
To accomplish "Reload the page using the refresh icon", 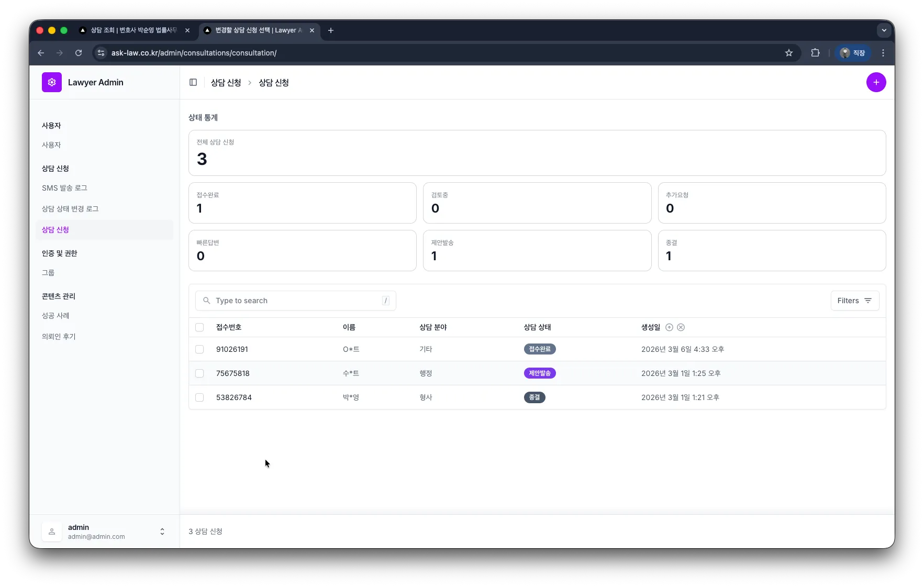I will pos(79,53).
